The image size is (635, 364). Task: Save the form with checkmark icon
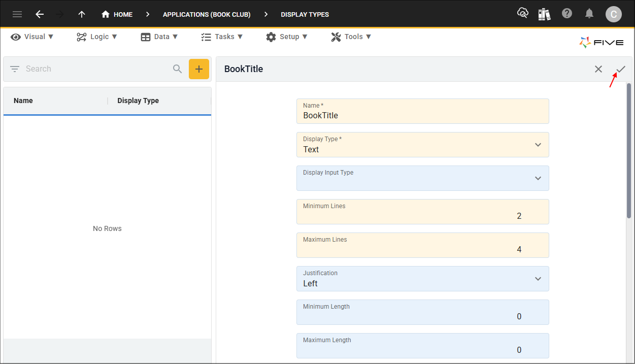click(x=621, y=69)
